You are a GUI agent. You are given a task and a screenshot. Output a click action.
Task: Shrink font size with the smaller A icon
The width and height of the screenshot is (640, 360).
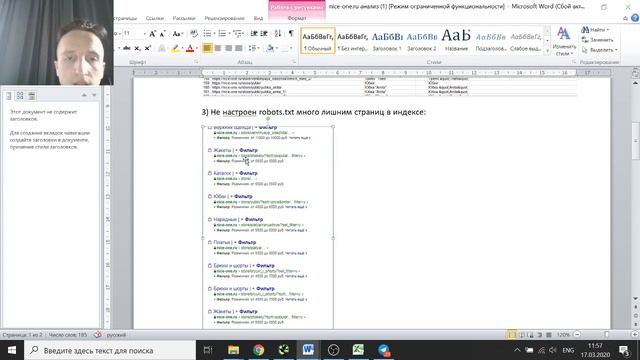162,34
